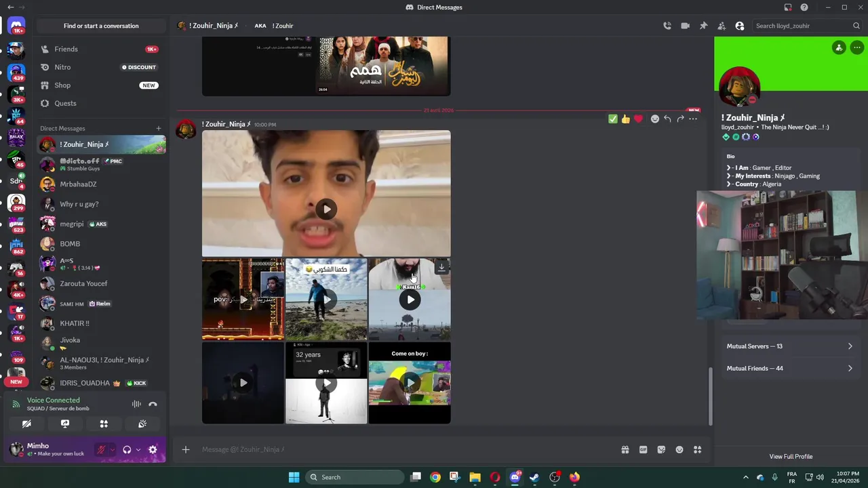React with the green checkmark emoji

tap(613, 119)
